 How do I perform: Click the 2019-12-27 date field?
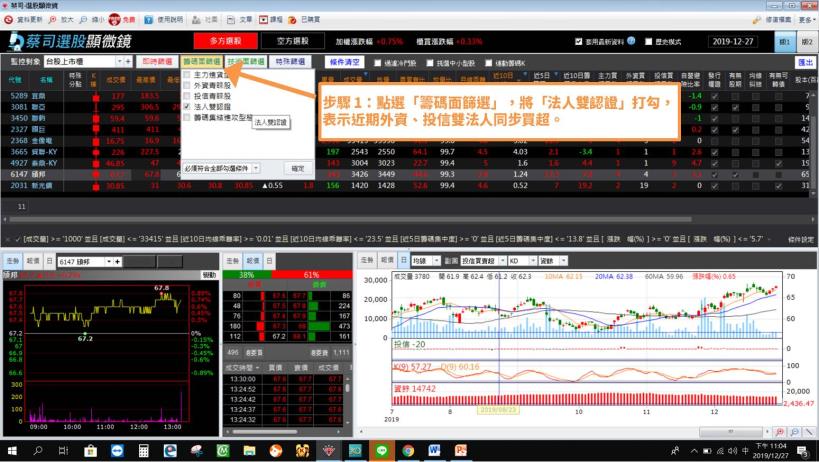734,42
